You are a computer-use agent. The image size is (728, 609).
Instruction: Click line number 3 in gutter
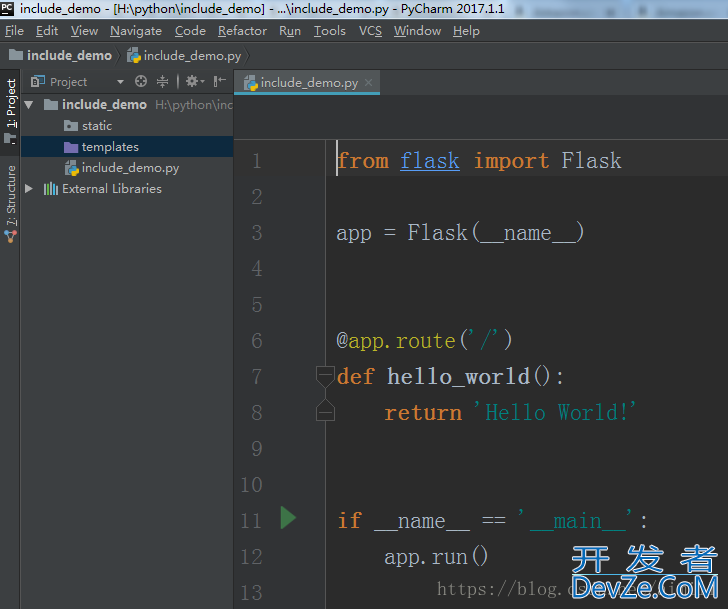coord(257,233)
